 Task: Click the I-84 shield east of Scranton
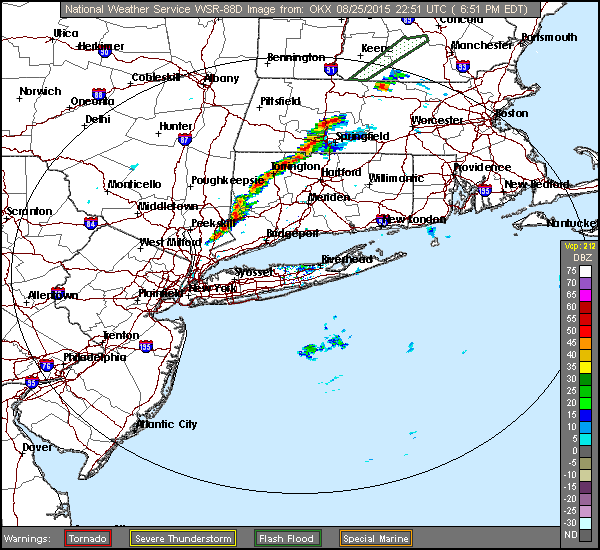pos(91,223)
